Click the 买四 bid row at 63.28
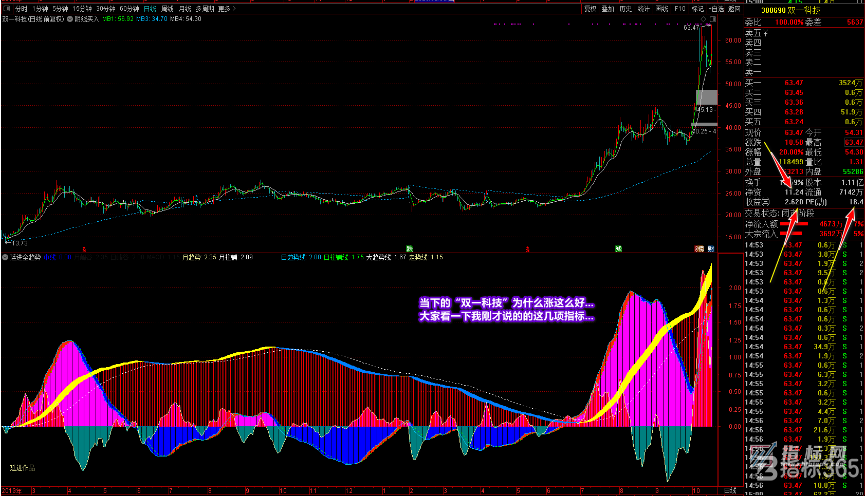The height and width of the screenshot is (496, 868). pyautogui.click(x=805, y=112)
